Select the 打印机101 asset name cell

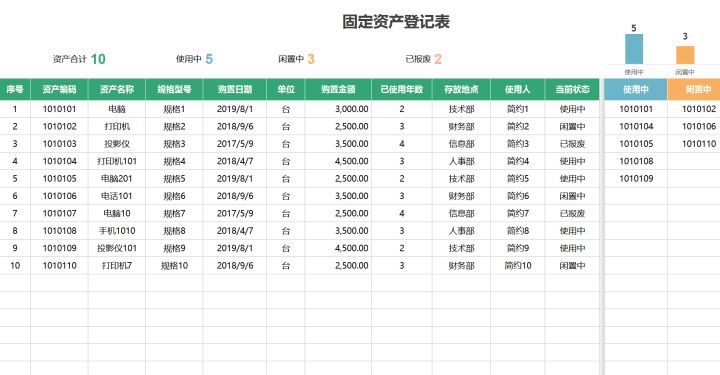coord(117,162)
